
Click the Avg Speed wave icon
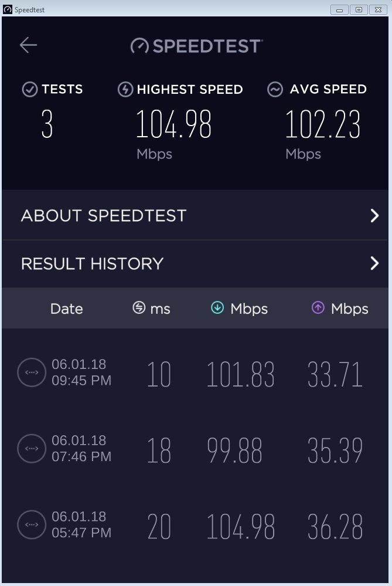coord(275,90)
